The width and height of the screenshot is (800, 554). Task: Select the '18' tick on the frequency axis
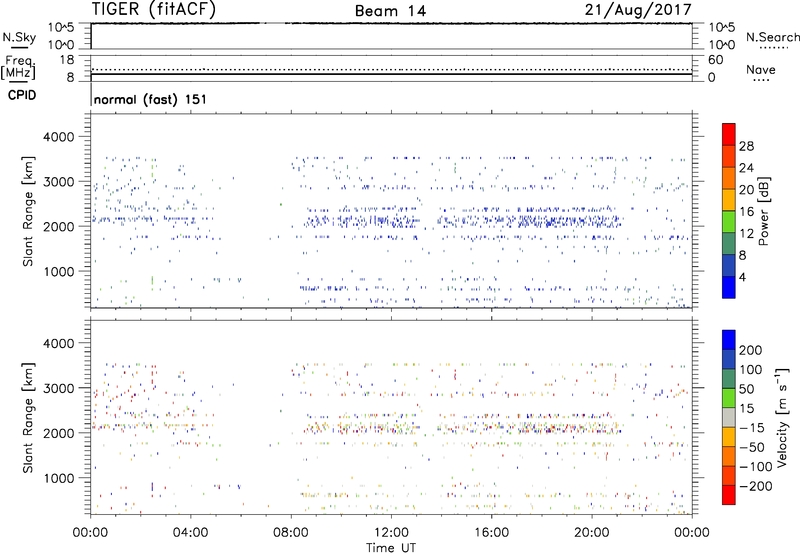[67, 60]
